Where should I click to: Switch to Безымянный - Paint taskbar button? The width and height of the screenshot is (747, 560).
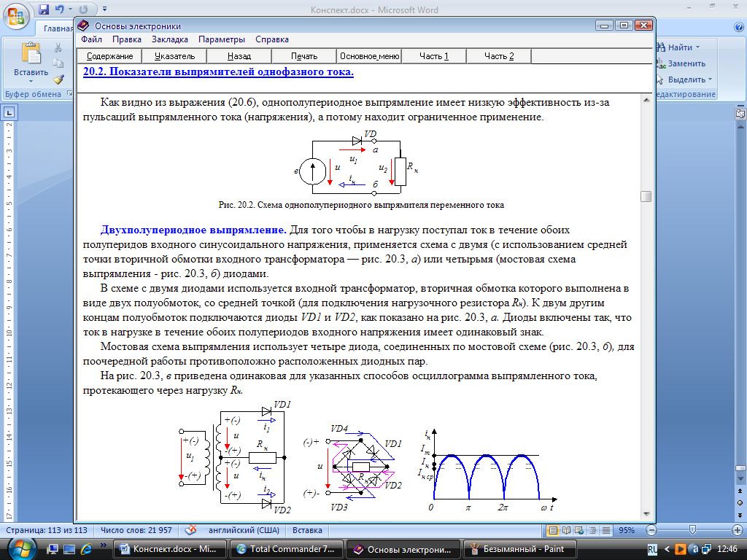pyautogui.click(x=520, y=549)
